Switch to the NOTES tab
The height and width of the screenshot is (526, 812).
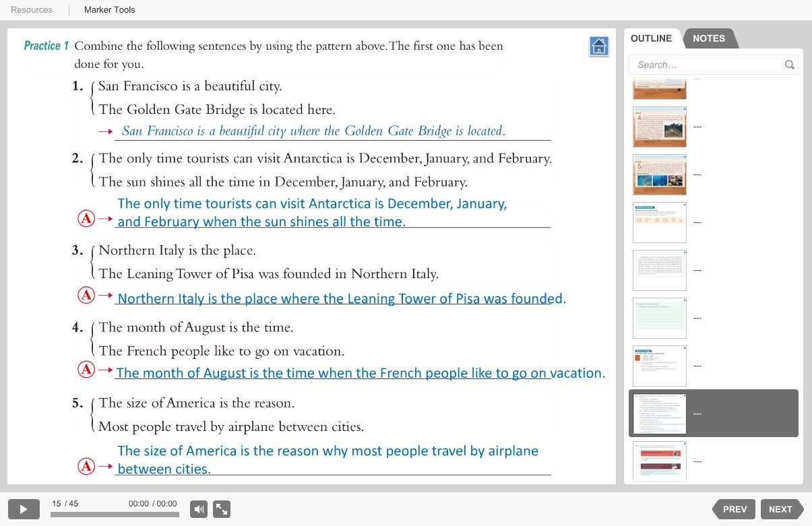(x=709, y=38)
